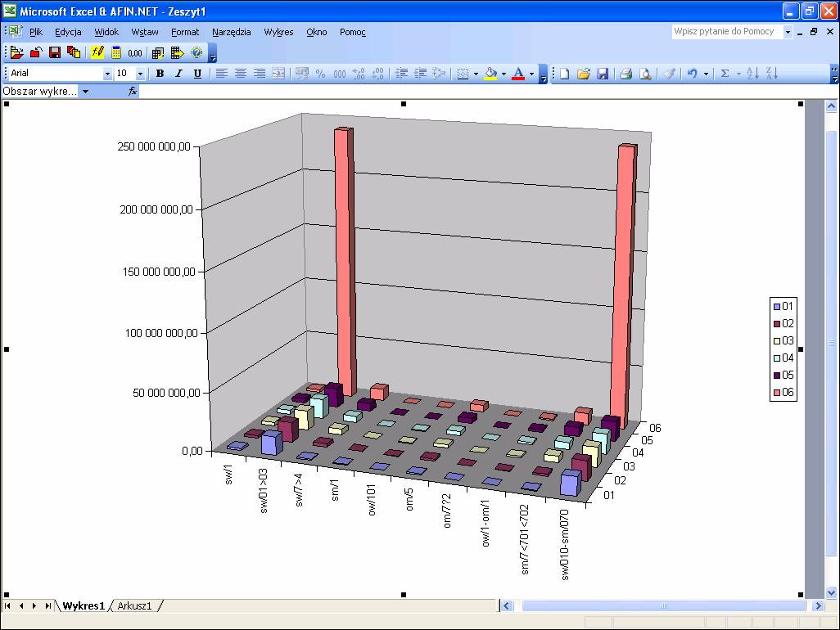Image resolution: width=840 pixels, height=630 pixels.
Task: Open the Borders dropdown arrow
Action: click(476, 74)
